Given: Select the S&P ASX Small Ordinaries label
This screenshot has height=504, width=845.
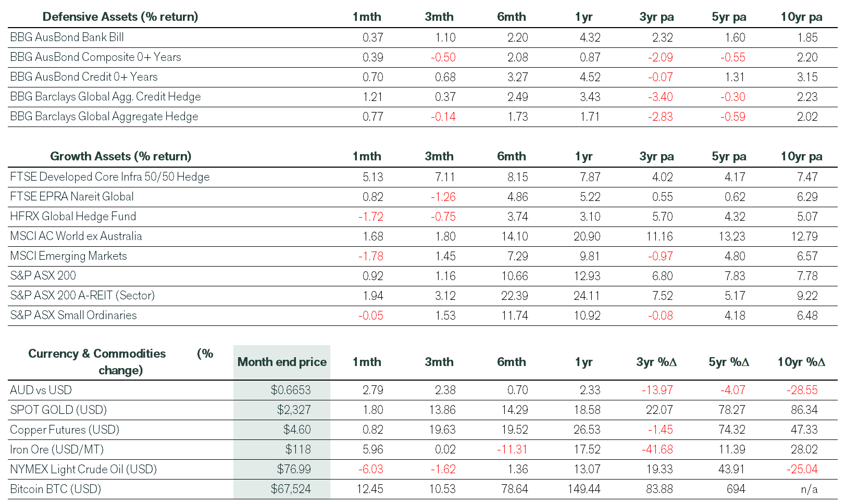Looking at the screenshot, I should click(x=73, y=316).
